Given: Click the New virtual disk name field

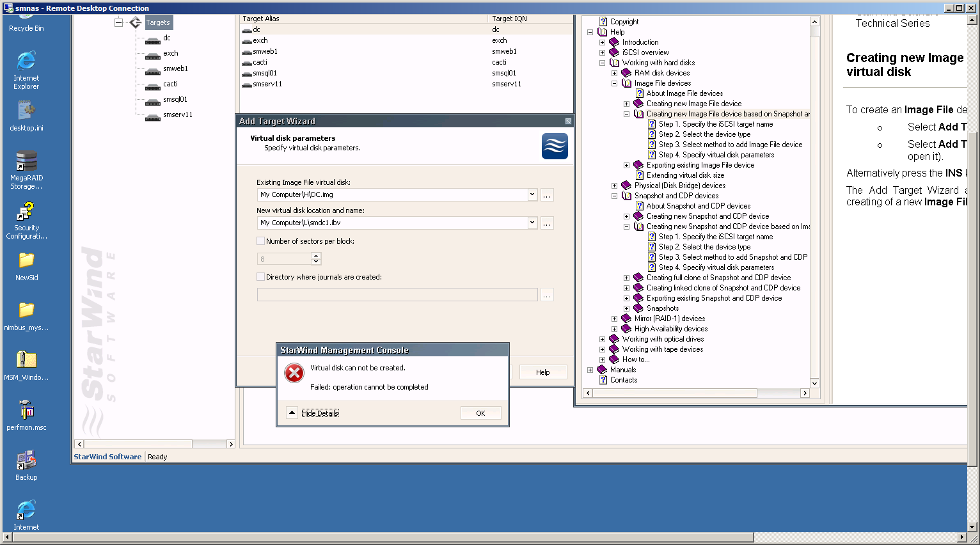Looking at the screenshot, I should pos(392,223).
